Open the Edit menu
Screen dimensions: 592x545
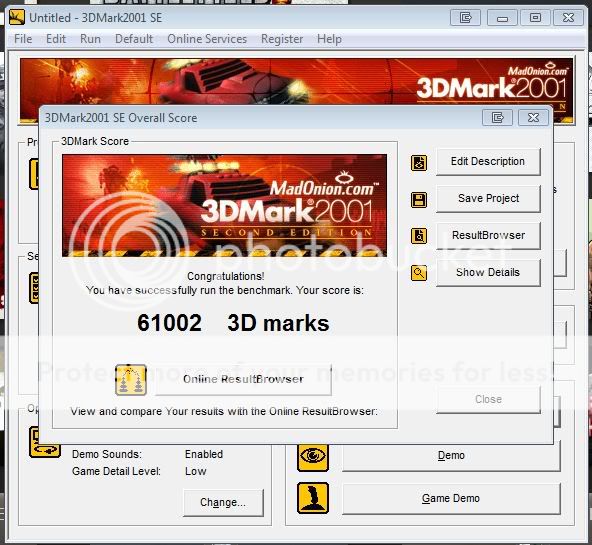56,39
